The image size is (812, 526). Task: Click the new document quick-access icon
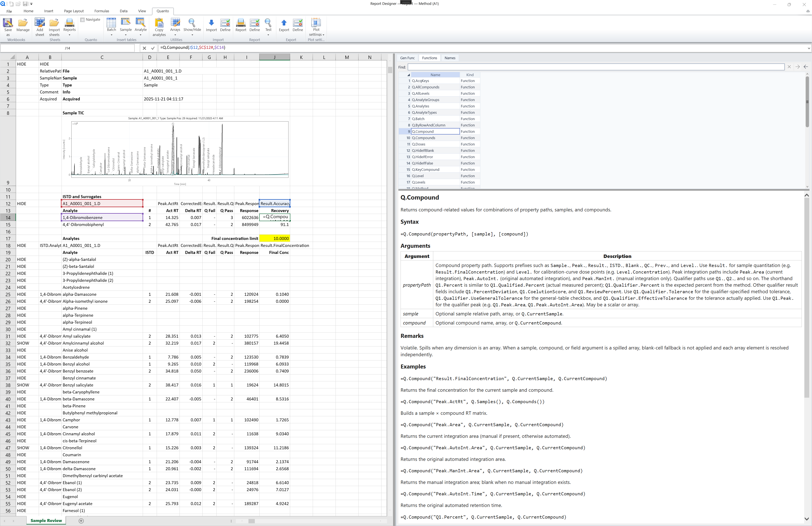click(11, 4)
